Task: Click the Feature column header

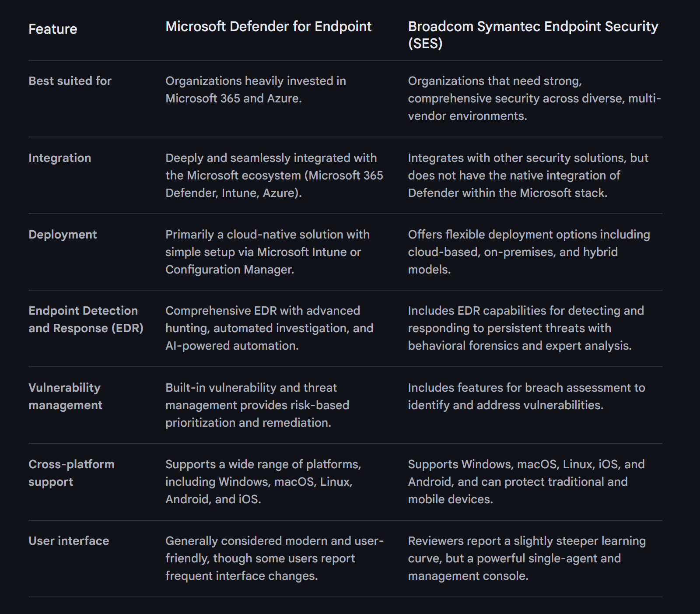Action: click(x=52, y=29)
